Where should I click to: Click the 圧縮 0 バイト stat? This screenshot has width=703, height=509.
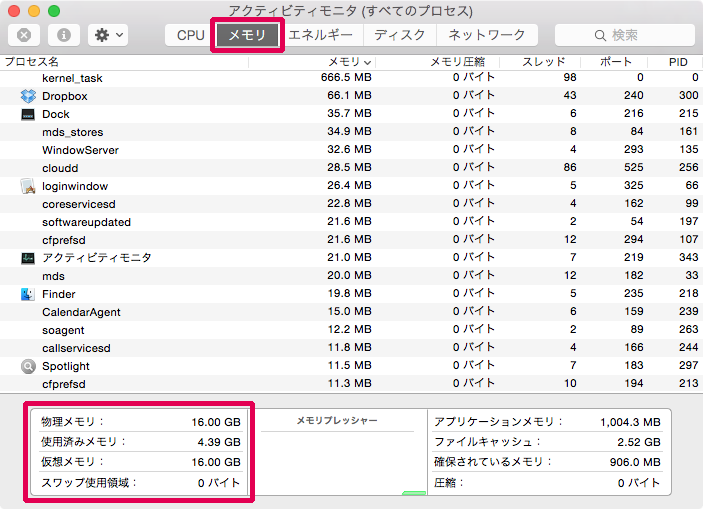point(547,483)
